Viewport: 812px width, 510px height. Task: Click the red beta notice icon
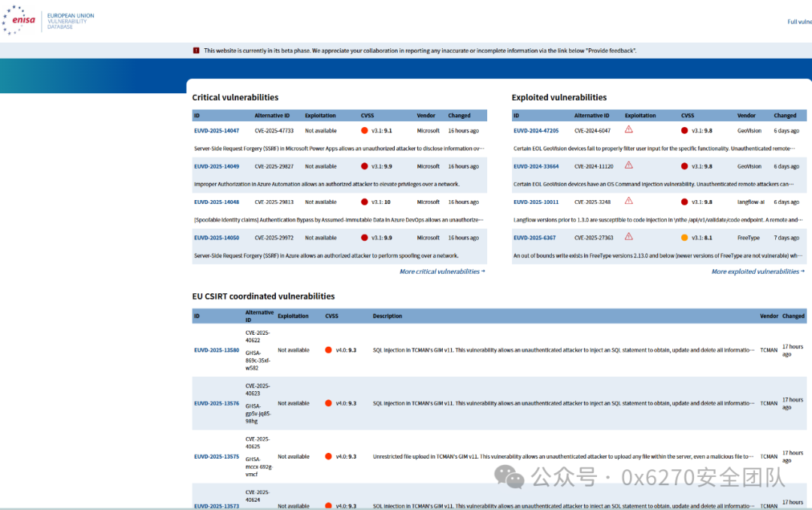click(196, 51)
